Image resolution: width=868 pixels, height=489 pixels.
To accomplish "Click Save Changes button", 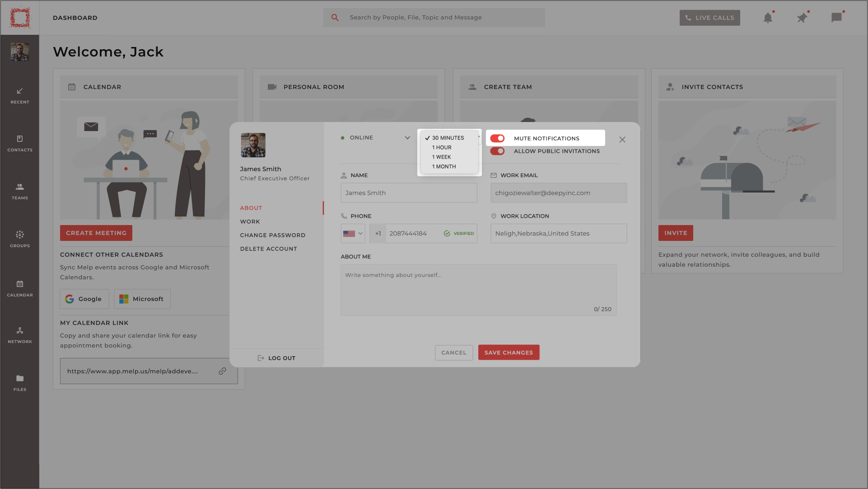I will (x=509, y=352).
